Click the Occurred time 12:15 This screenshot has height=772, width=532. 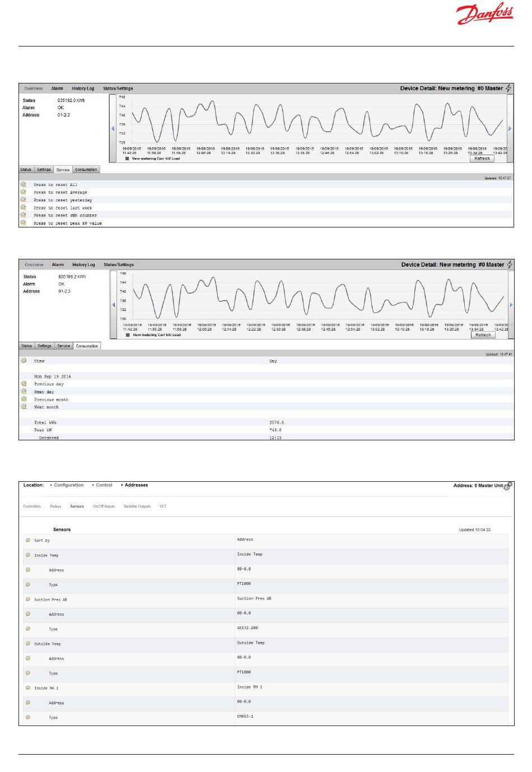pyautogui.click(x=276, y=438)
